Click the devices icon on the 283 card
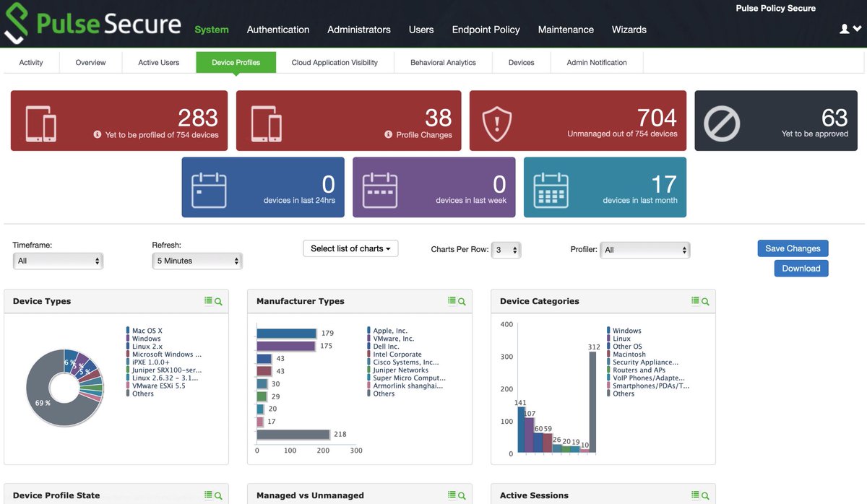 [x=41, y=123]
